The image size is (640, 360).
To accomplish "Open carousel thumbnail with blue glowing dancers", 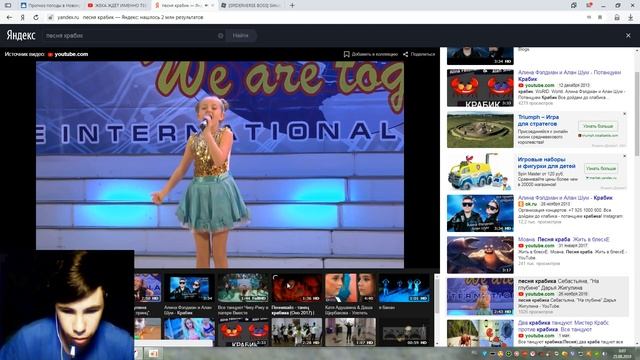I will 404,288.
